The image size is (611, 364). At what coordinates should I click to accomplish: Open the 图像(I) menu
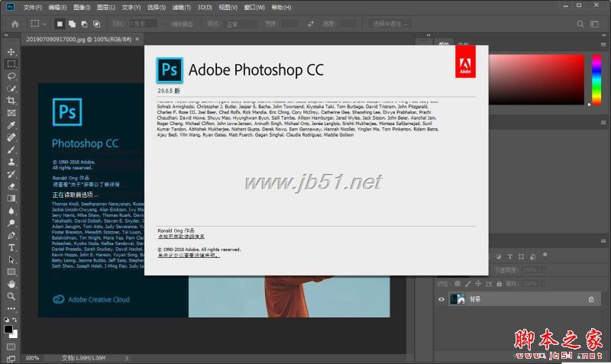(x=82, y=8)
